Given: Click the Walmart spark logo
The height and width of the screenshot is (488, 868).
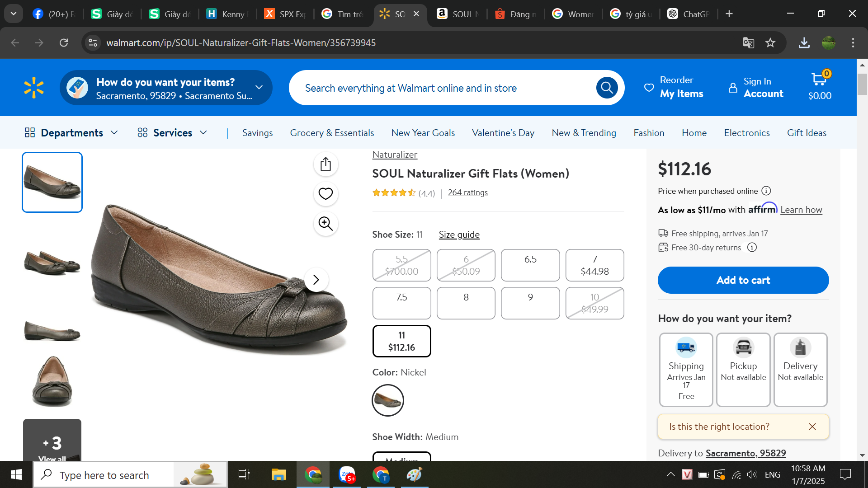Looking at the screenshot, I should pos(34,88).
